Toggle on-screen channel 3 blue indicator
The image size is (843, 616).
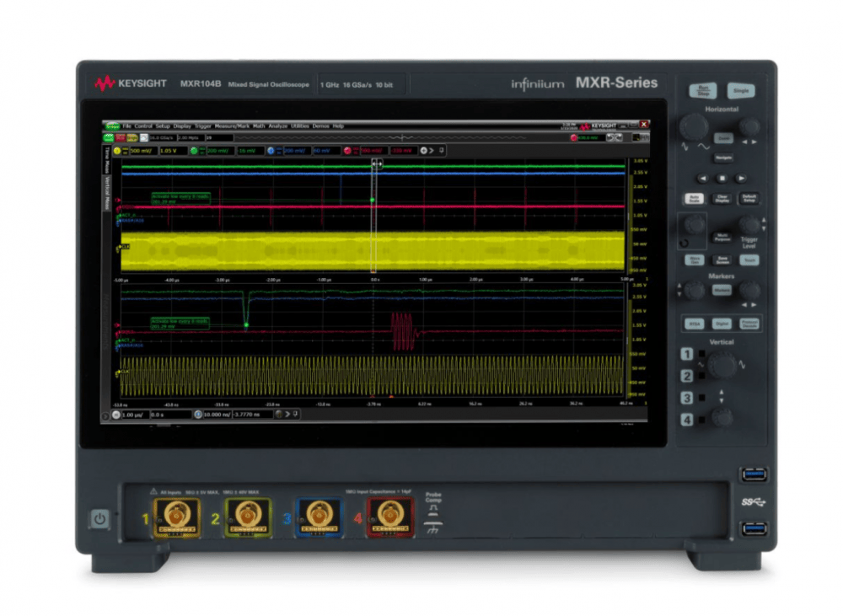click(x=271, y=151)
